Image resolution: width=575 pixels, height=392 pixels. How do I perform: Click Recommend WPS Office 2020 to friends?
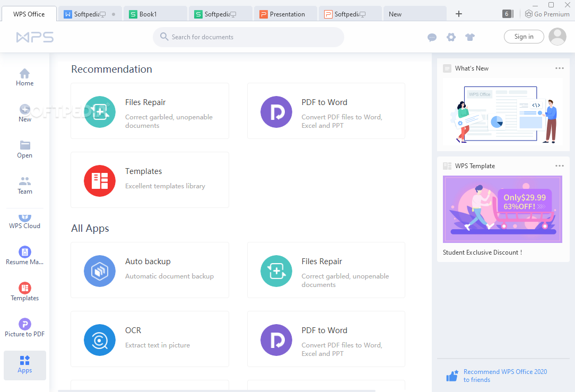505,376
